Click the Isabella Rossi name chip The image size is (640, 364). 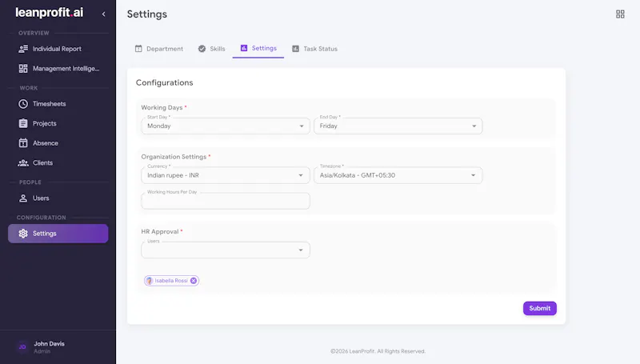pos(171,280)
